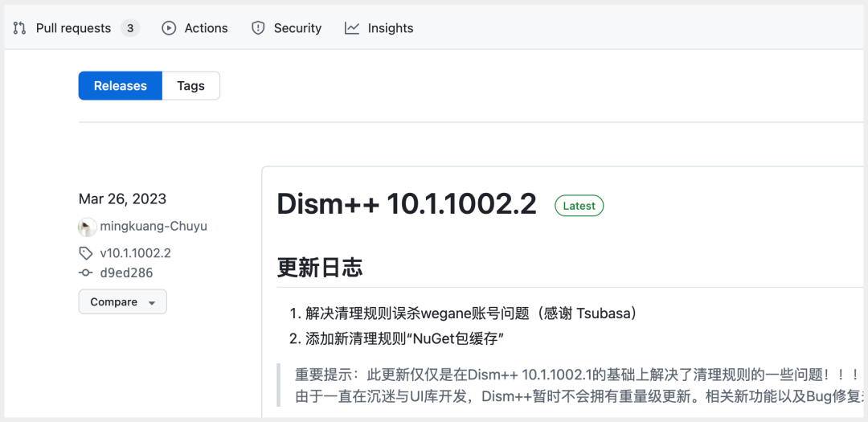Select the Releases button
Viewport: 868px width, 422px height.
[120, 86]
